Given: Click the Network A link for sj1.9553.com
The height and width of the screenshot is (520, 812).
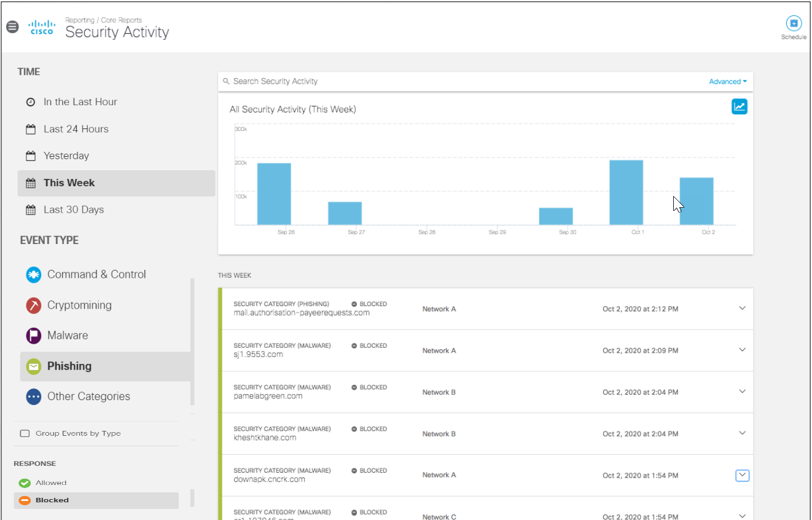Looking at the screenshot, I should tap(439, 350).
